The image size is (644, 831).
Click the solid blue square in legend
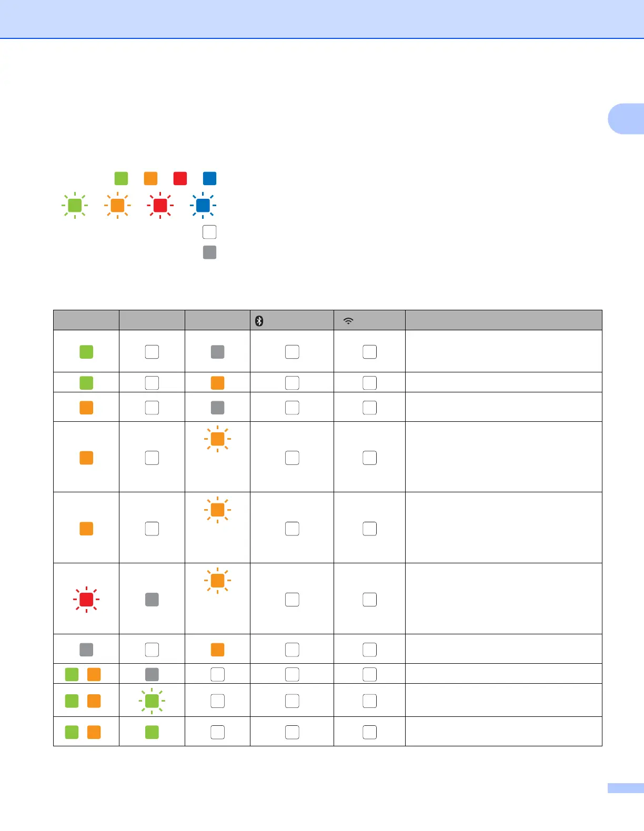tap(209, 178)
